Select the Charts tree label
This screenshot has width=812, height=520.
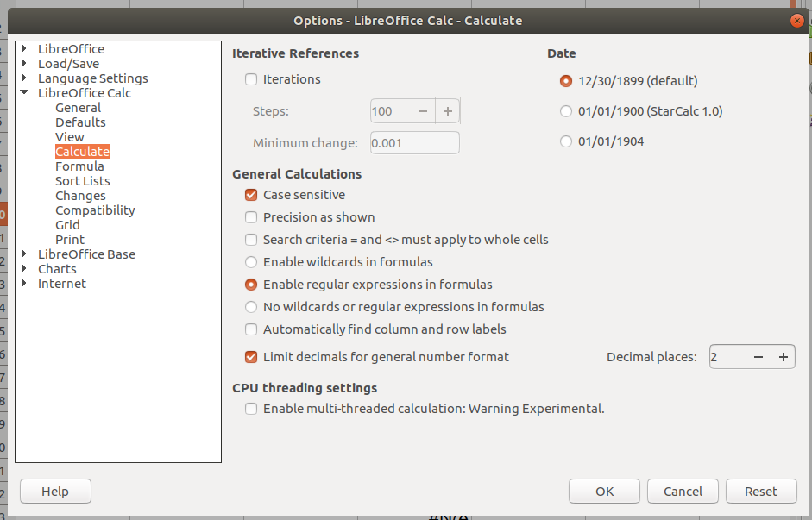tap(57, 269)
